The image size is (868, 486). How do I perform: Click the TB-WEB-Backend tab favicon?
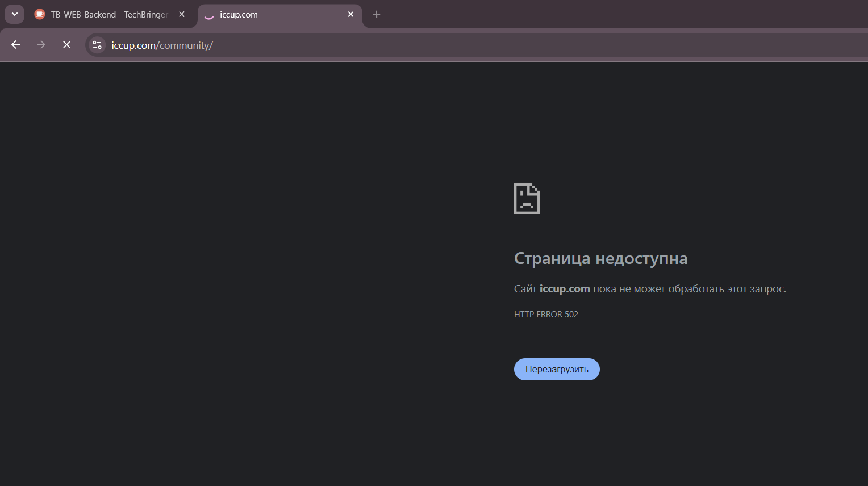click(40, 14)
